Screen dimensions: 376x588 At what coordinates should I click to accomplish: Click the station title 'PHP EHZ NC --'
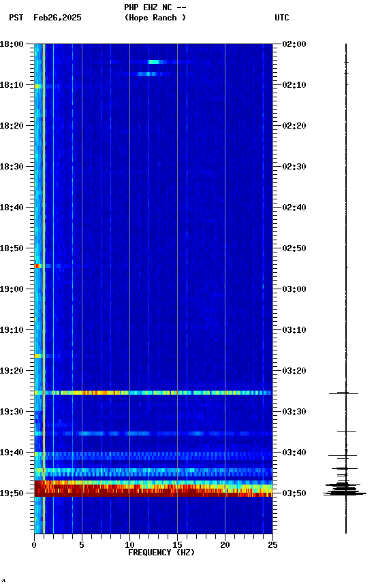click(155, 7)
